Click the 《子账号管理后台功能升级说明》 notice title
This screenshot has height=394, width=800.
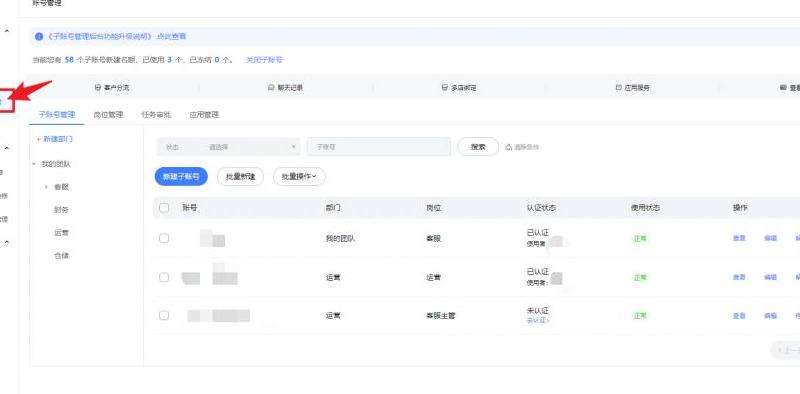(x=99, y=37)
